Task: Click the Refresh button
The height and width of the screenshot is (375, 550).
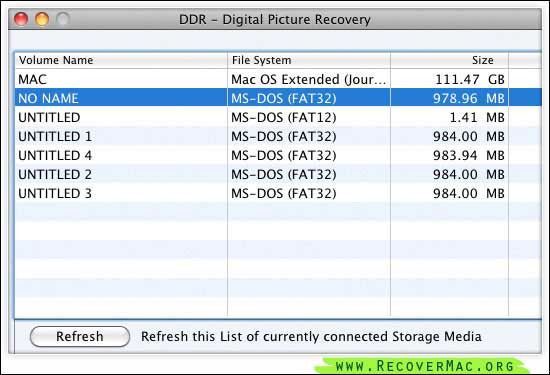Action: [80, 336]
